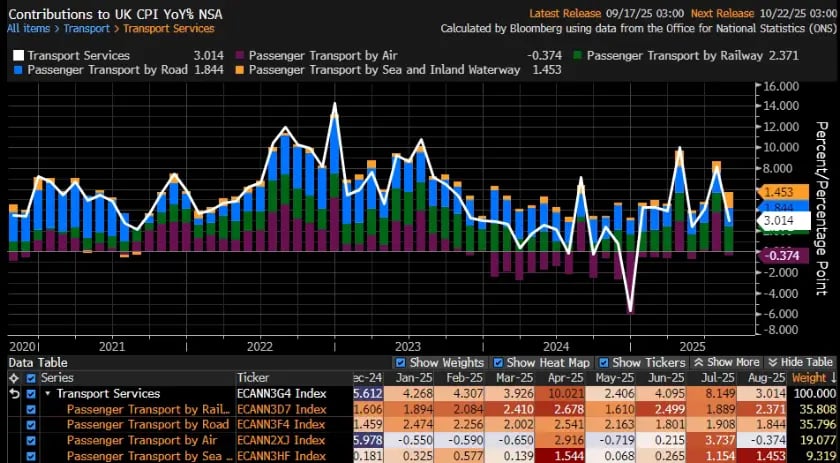Click the green Passenger Transport by Railway legend marker
Image resolution: width=840 pixels, height=463 pixels.
coord(576,56)
